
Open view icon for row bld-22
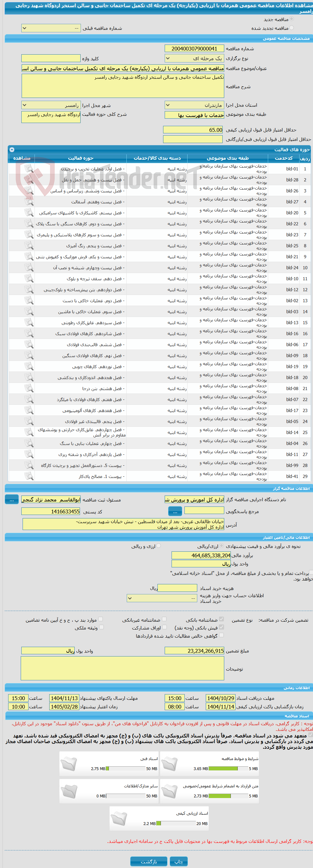[x=29, y=224]
